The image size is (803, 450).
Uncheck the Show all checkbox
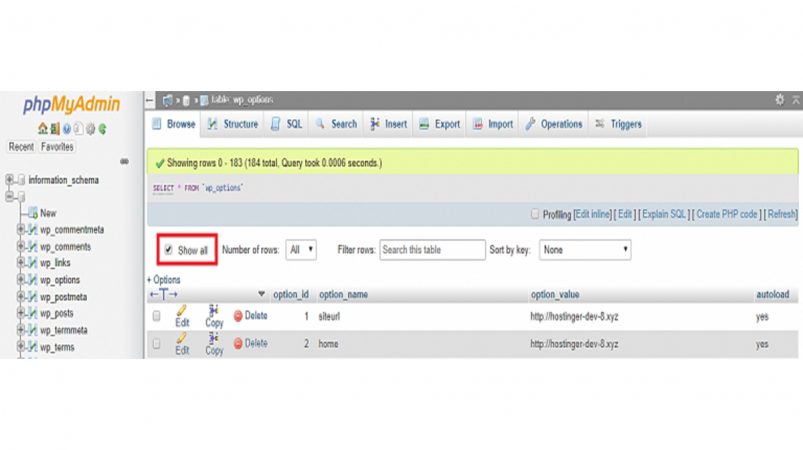(x=168, y=250)
